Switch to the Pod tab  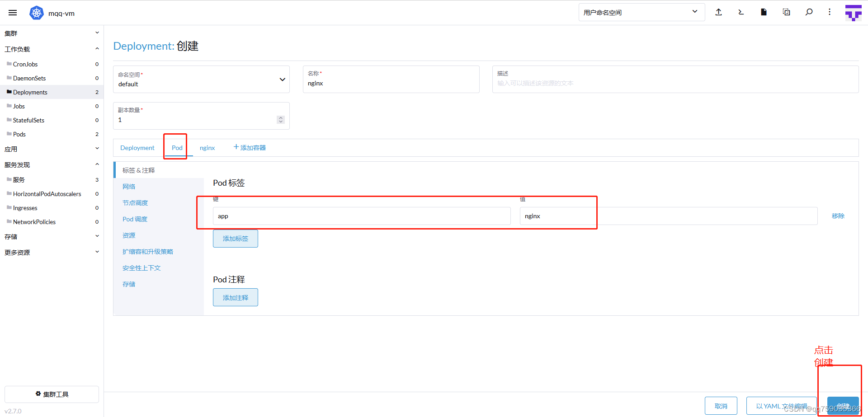click(177, 148)
